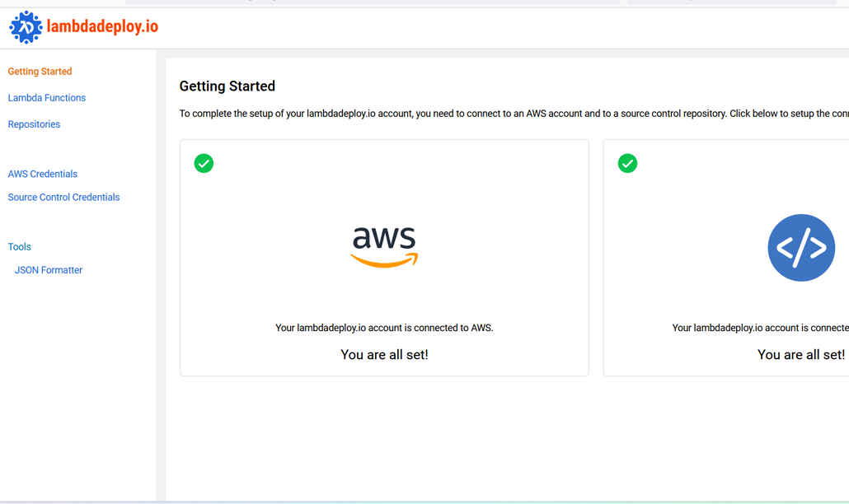Click the Tools section in sidebar
The image size is (849, 504).
(x=20, y=247)
